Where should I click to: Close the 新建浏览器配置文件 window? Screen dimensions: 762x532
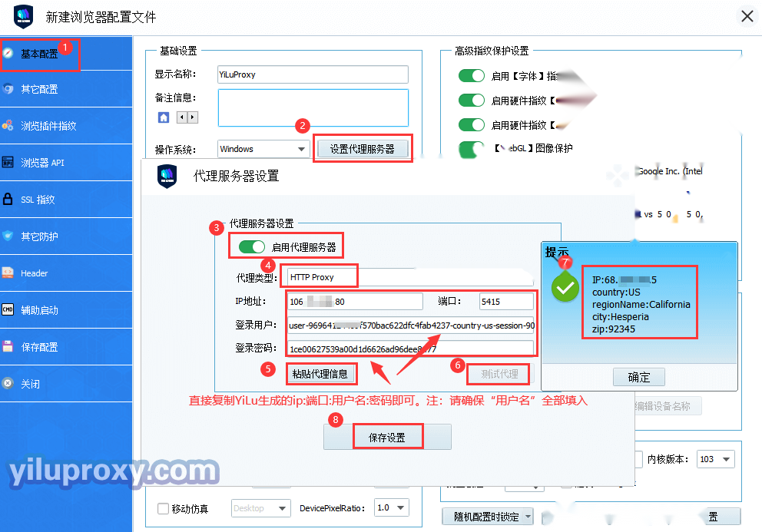point(747,16)
